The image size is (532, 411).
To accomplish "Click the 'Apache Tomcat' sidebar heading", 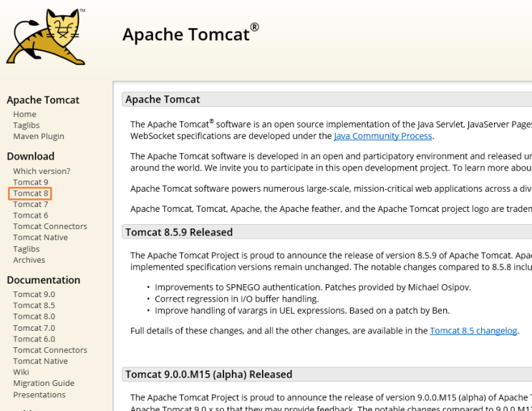I will (43, 100).
